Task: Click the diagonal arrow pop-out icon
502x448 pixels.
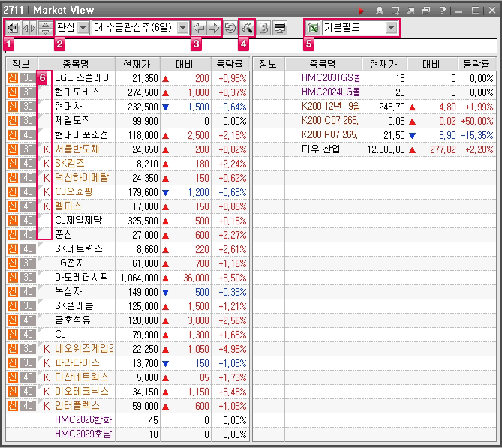Action: (410, 11)
